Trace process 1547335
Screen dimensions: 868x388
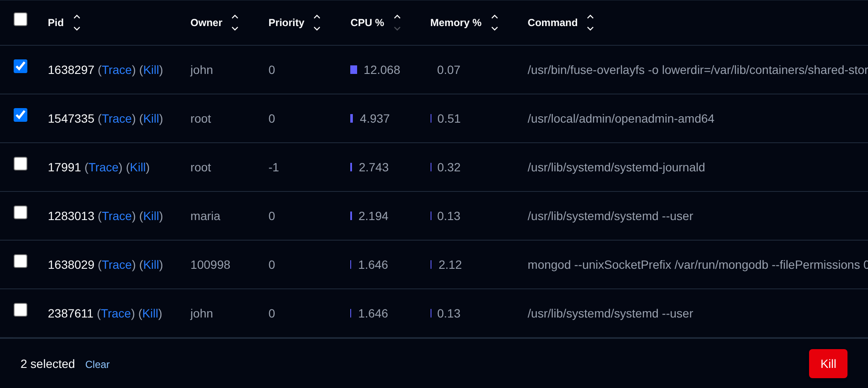[117, 119]
